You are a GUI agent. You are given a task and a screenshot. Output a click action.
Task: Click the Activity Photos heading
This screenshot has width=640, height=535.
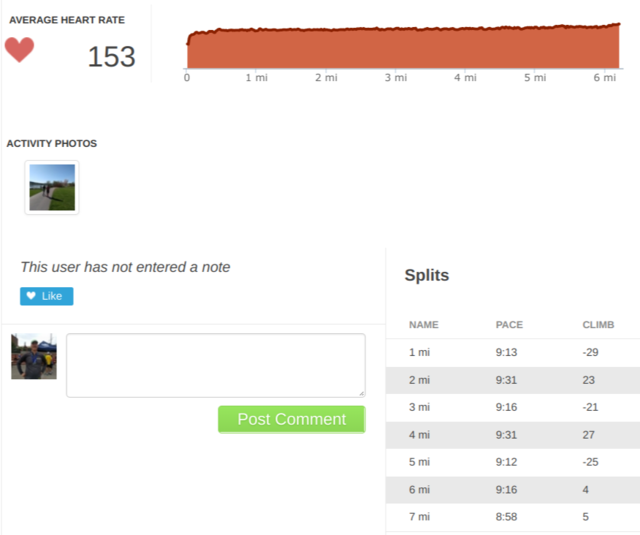(52, 144)
